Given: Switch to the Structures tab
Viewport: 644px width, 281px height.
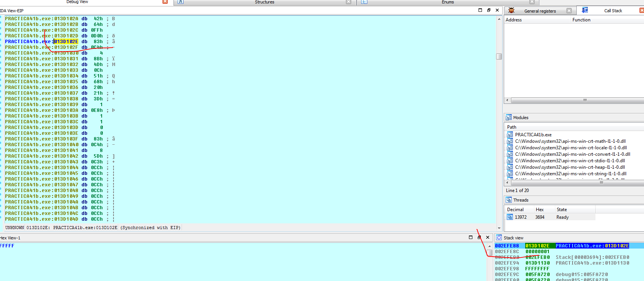Looking at the screenshot, I should click(264, 2).
